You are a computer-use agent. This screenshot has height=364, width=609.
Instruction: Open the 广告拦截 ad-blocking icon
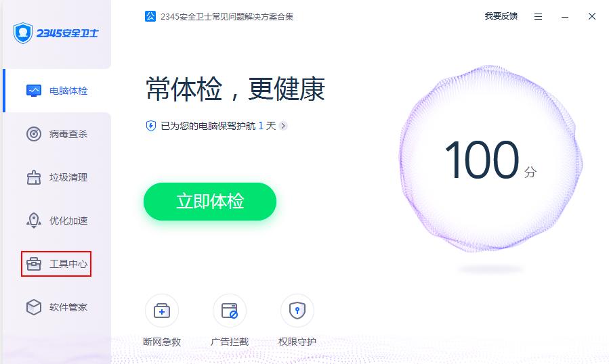[229, 311]
